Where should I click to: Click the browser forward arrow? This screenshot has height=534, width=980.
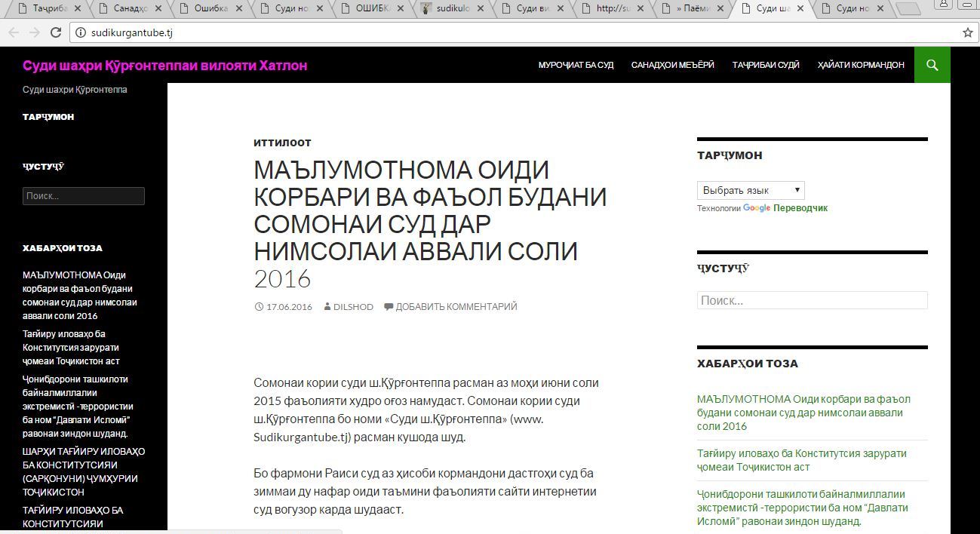coord(34,32)
